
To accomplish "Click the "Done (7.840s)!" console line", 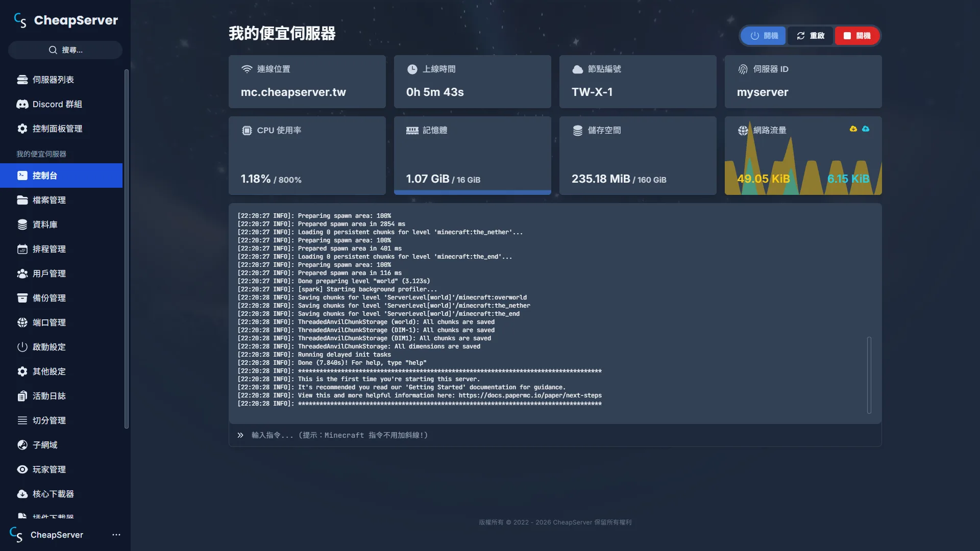I will (x=332, y=363).
